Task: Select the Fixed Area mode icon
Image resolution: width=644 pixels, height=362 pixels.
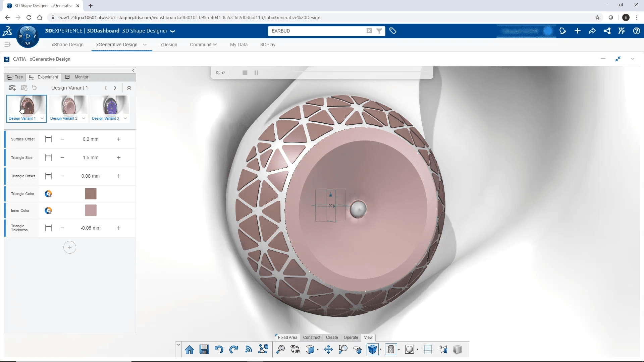Action: click(x=287, y=337)
